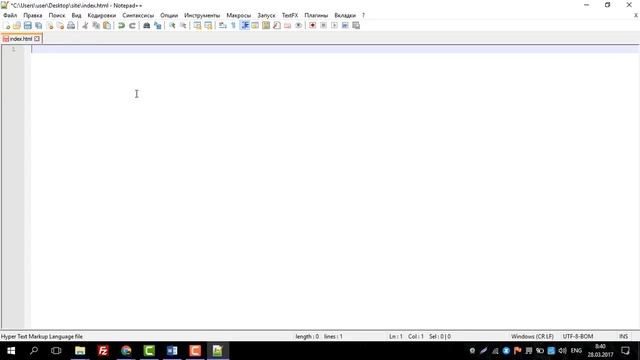Click in line 1 of the editor
The width and height of the screenshot is (640, 360).
[x=335, y=49]
